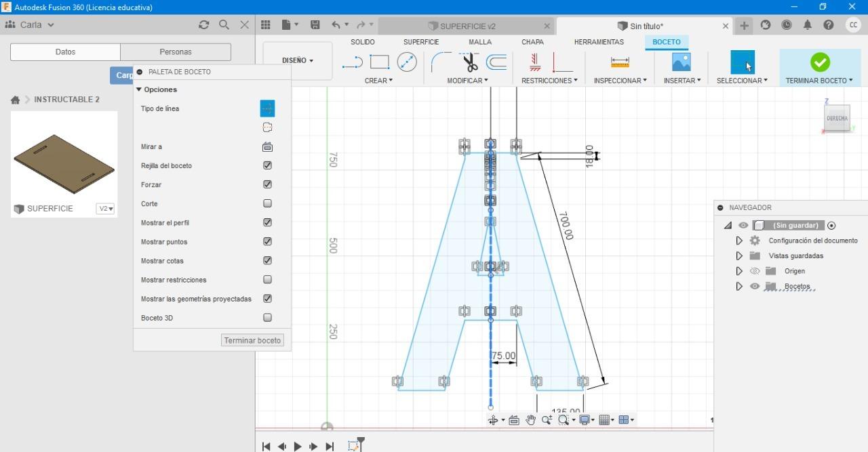Screen dimensions: 868x452
Task: Collapse the Opciones section
Action: click(x=139, y=89)
